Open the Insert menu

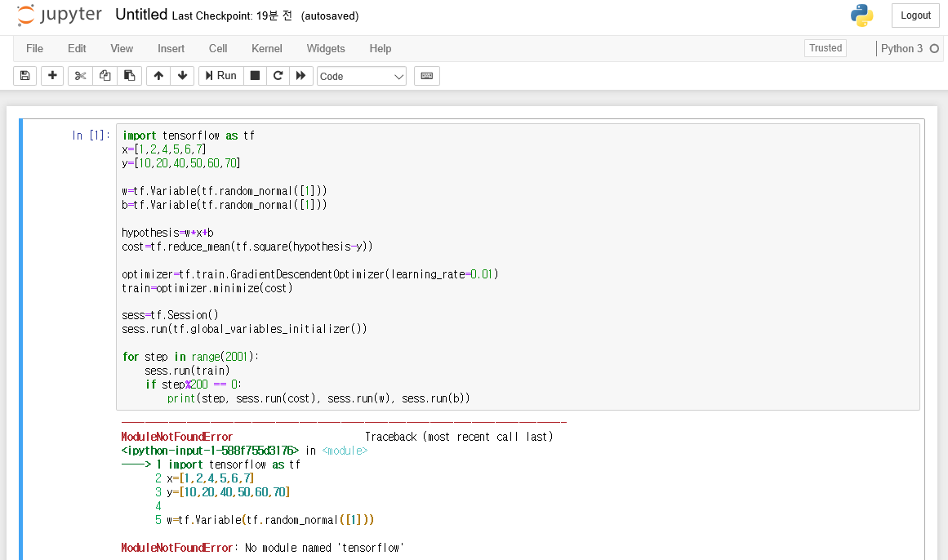click(171, 48)
